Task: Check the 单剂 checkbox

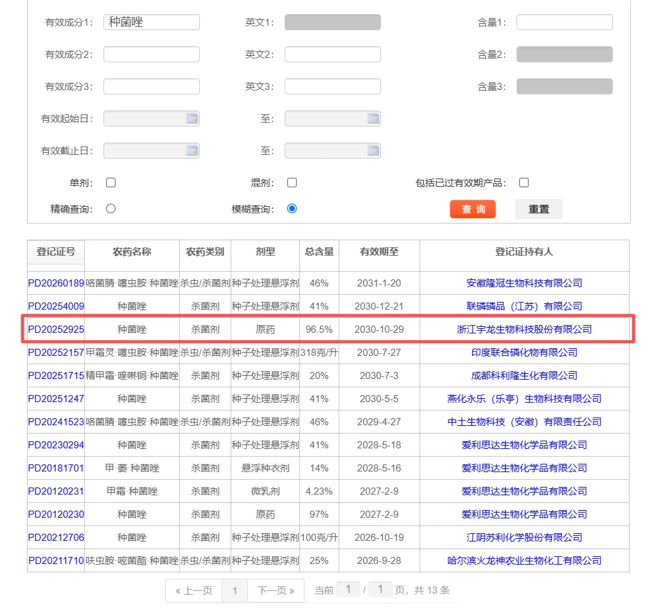Action: pos(111,182)
